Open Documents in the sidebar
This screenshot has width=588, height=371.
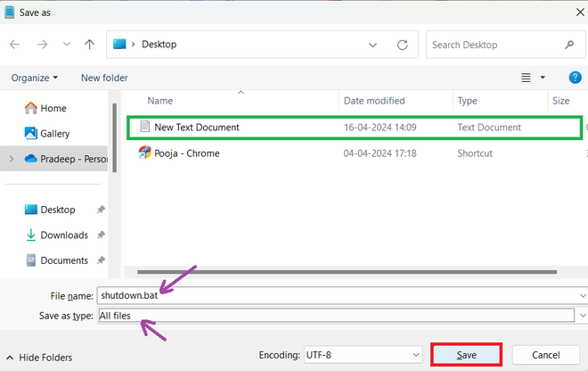point(57,260)
